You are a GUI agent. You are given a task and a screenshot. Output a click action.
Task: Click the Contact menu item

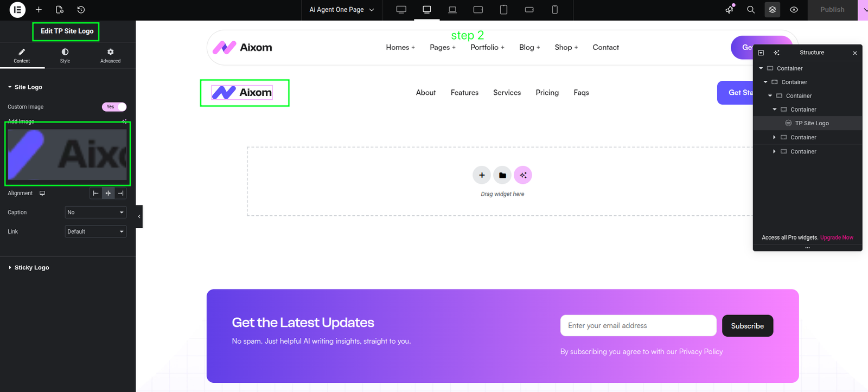605,47
